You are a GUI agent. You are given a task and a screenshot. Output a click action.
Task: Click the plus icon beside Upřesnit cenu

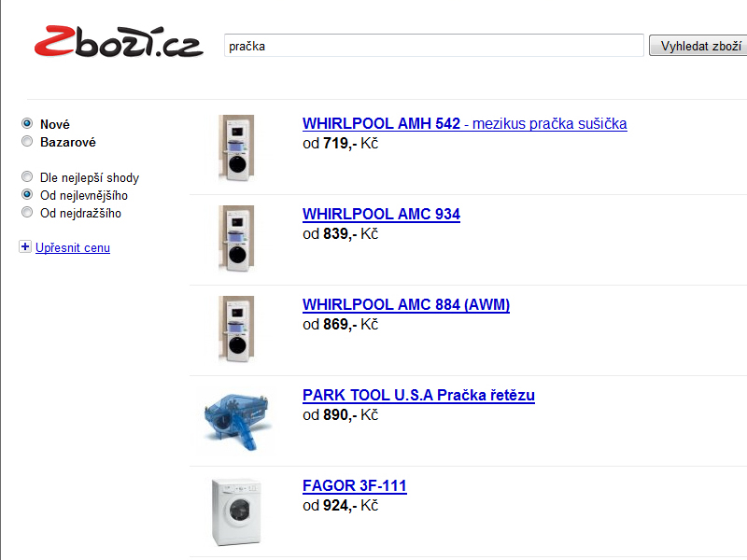click(x=25, y=246)
